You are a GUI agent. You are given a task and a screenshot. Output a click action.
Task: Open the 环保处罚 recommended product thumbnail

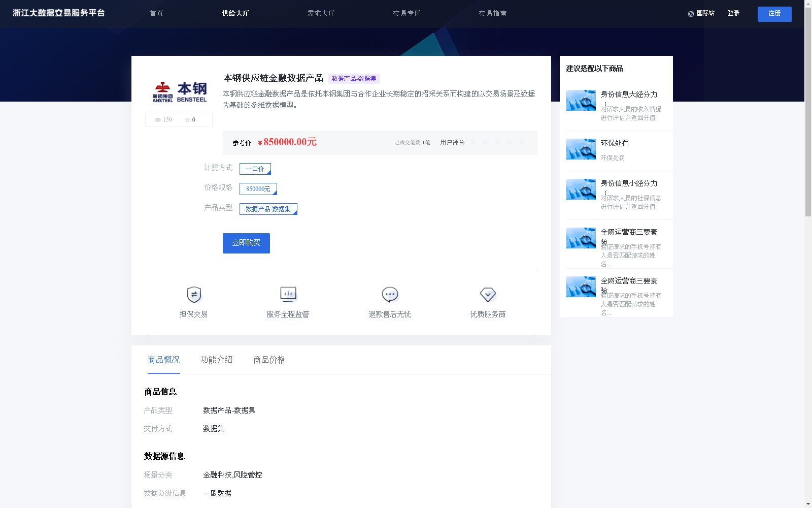[581, 149]
